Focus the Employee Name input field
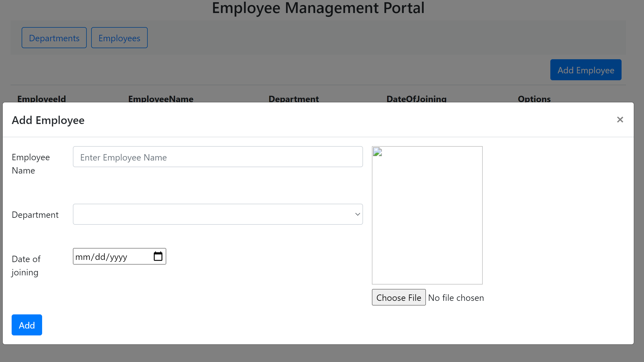644x362 pixels. (x=218, y=157)
